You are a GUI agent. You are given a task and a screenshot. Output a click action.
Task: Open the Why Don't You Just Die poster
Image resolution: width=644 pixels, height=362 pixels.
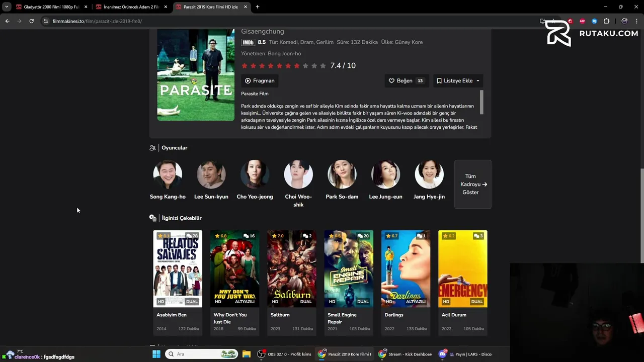pyautogui.click(x=234, y=268)
